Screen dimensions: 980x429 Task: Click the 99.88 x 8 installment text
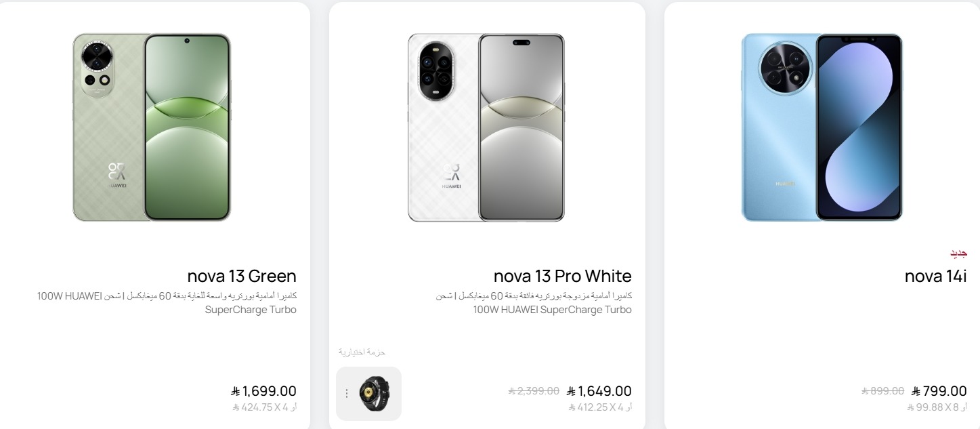click(x=937, y=407)
